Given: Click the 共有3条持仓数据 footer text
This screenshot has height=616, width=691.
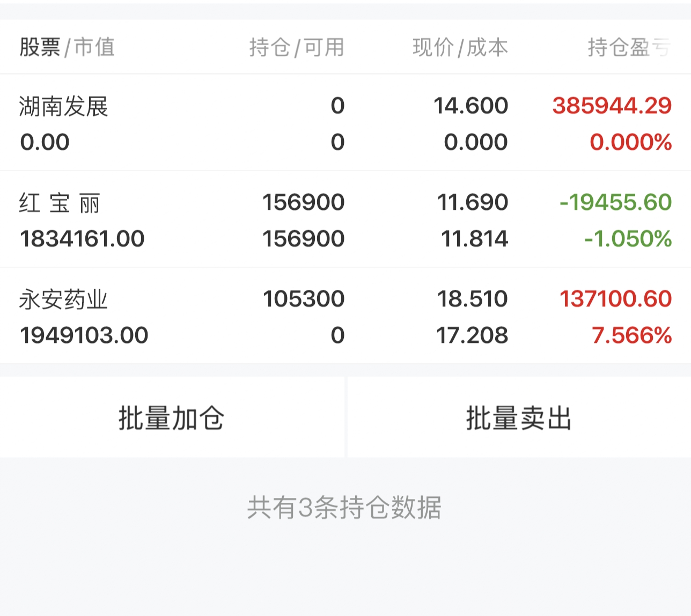Looking at the screenshot, I should (x=344, y=507).
